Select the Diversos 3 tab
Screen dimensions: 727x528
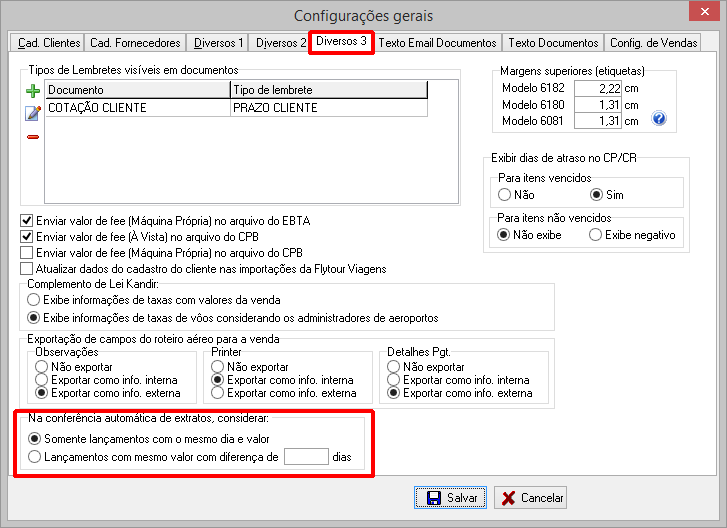(341, 41)
